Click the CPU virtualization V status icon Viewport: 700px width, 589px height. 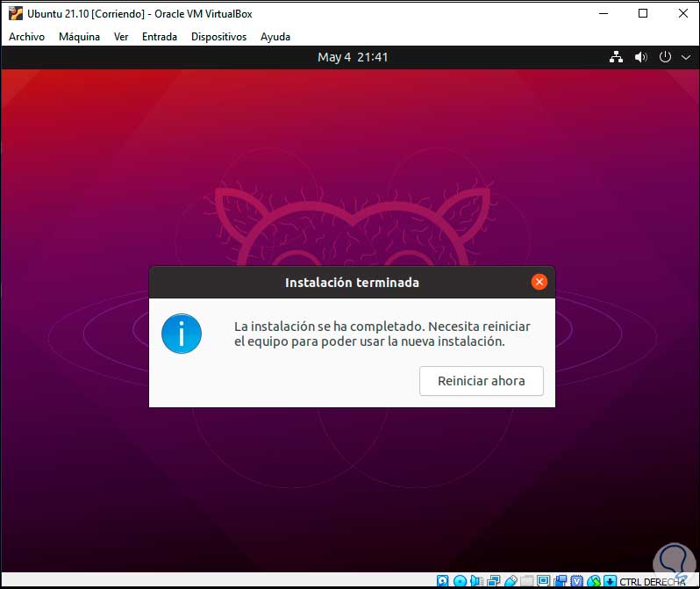click(577, 580)
